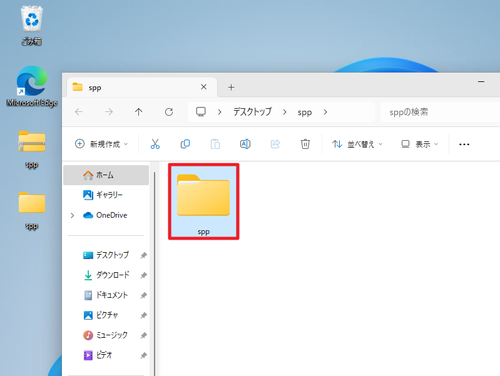Open the 新規作成 dropdown
The width and height of the screenshot is (500, 376).
click(101, 144)
